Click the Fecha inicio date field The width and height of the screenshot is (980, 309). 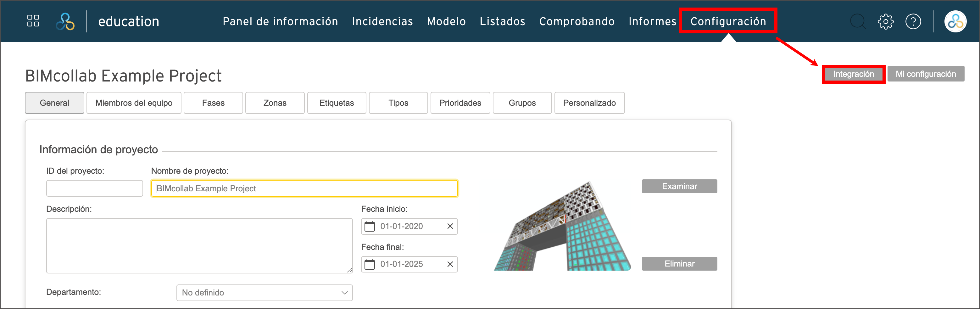coord(409,227)
